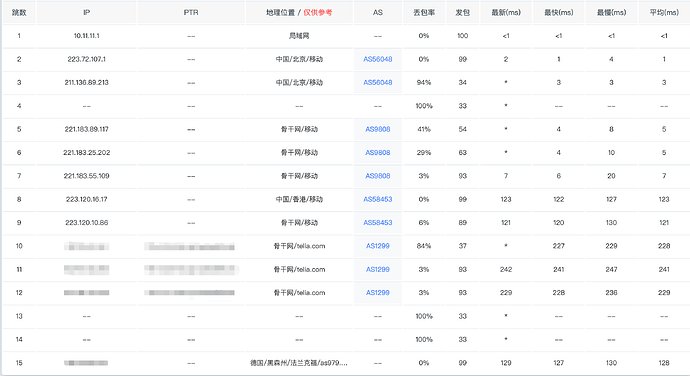Open AS56048 link in hop 3 row
Screen dimensions: 690x376
(x=378, y=82)
